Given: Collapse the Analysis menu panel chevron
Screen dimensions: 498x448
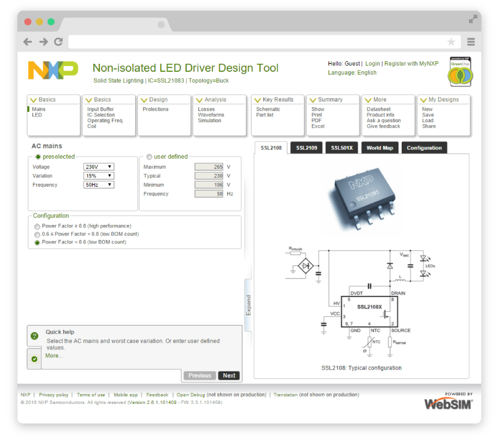Looking at the screenshot, I should pyautogui.click(x=199, y=100).
